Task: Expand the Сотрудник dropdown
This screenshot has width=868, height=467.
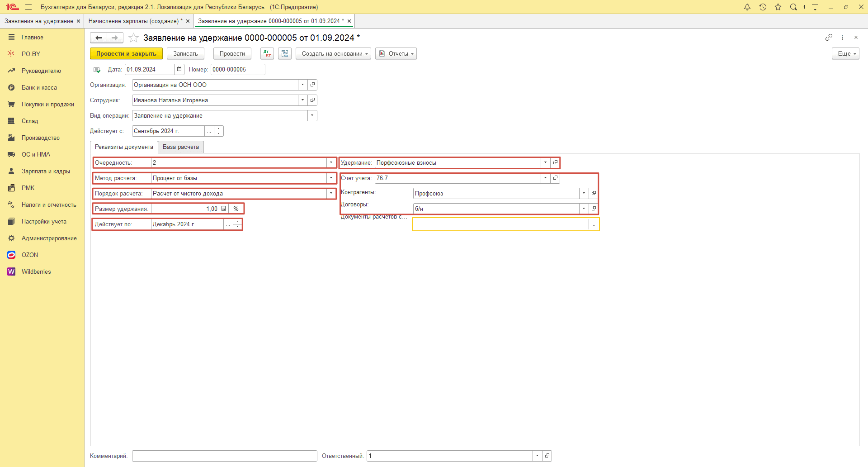Action: point(303,100)
